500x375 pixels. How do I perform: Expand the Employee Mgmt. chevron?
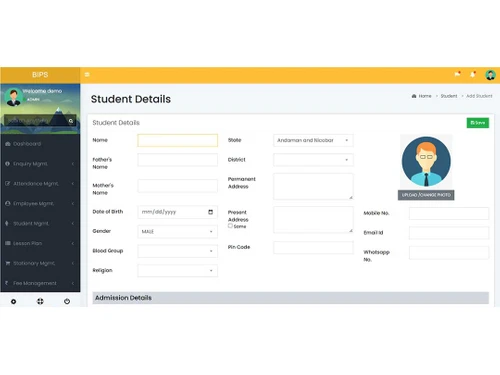click(73, 203)
